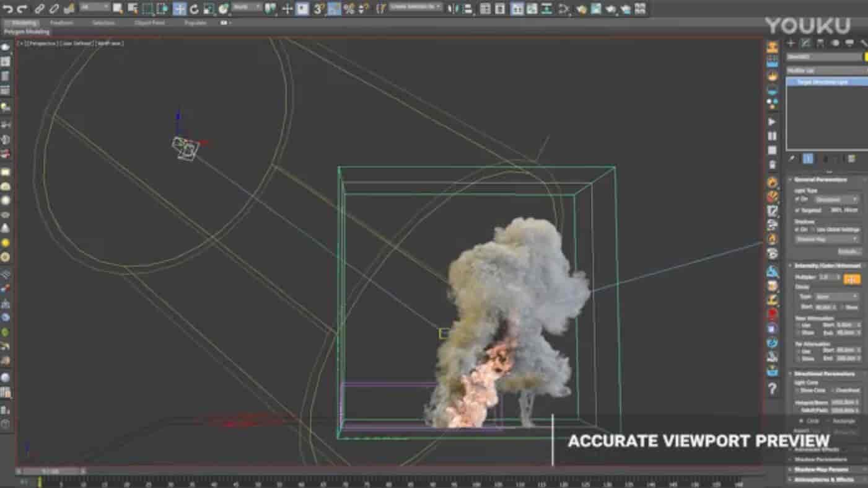Expand the Modifier List dropdown
868x488 pixels.
pyautogui.click(x=826, y=71)
